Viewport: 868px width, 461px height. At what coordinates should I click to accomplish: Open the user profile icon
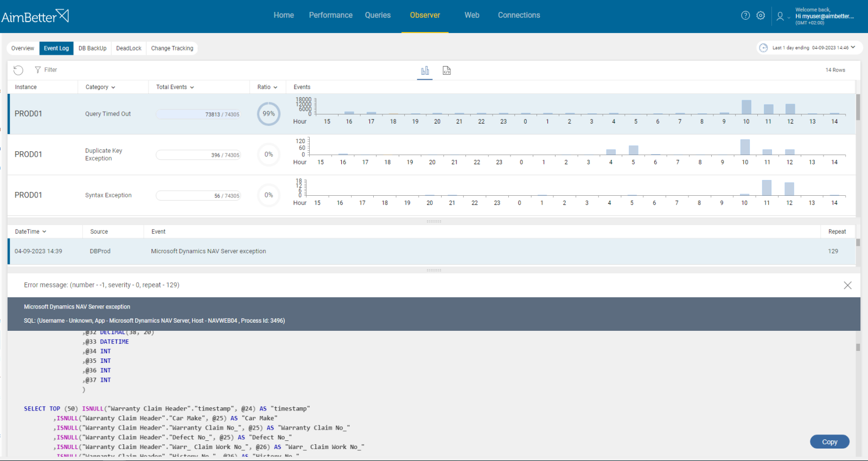780,16
